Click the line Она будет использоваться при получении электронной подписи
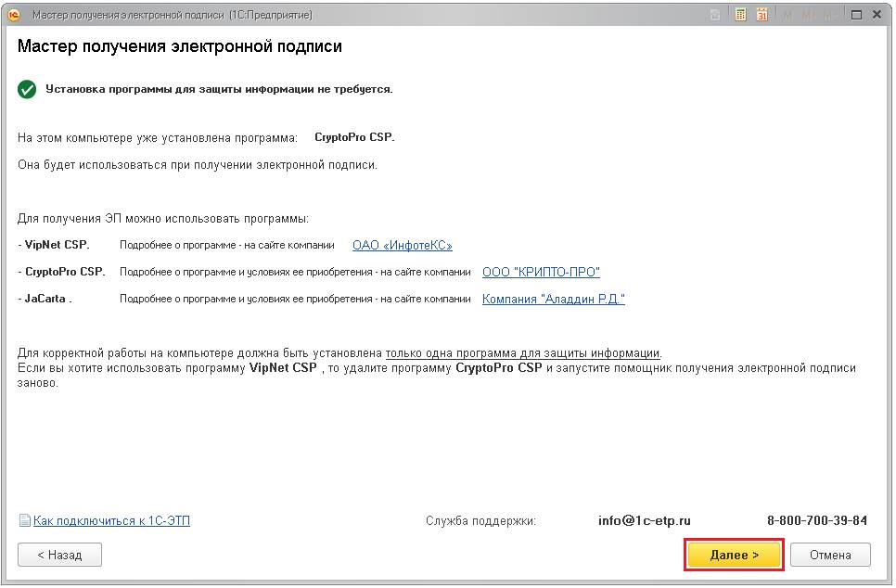The width and height of the screenshot is (896, 588). (198, 165)
